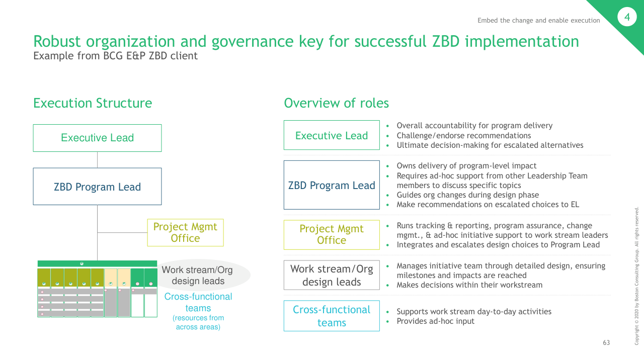Click the Execution Structure heading

pyautogui.click(x=93, y=103)
